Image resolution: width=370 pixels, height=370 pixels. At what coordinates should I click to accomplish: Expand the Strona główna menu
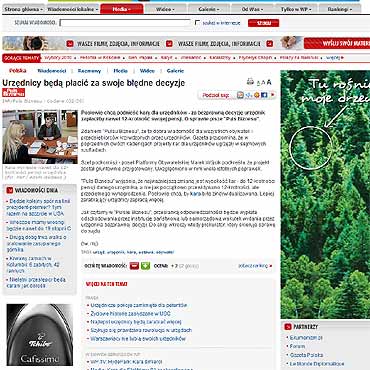click(23, 9)
